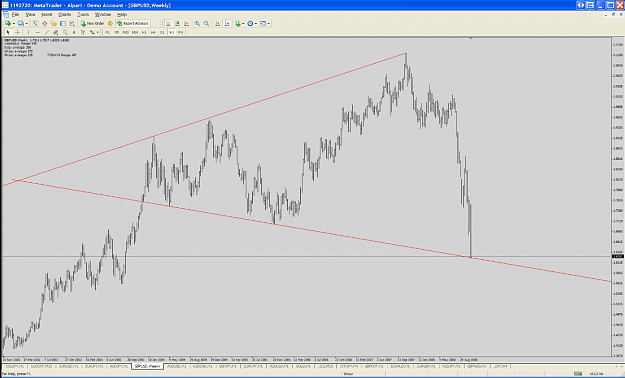Expand the Templates dropdown arrow
Image resolution: width=625 pixels, height=378 pixels.
[269, 24]
